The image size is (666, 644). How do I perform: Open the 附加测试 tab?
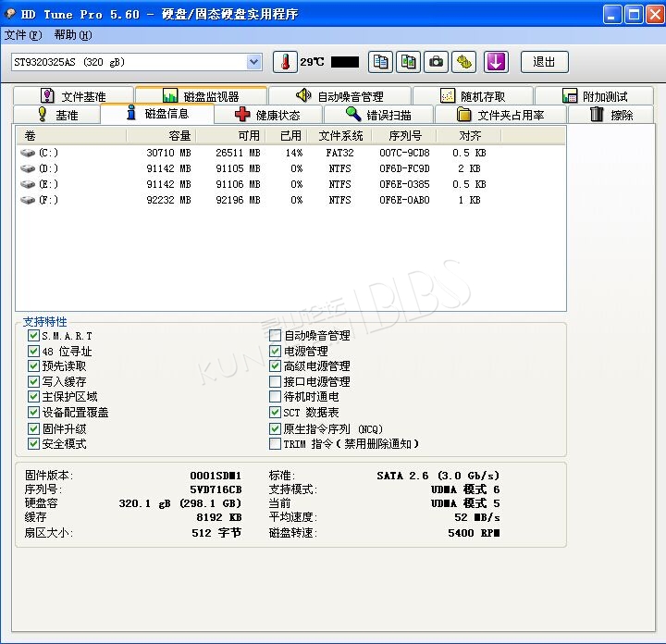(594, 96)
